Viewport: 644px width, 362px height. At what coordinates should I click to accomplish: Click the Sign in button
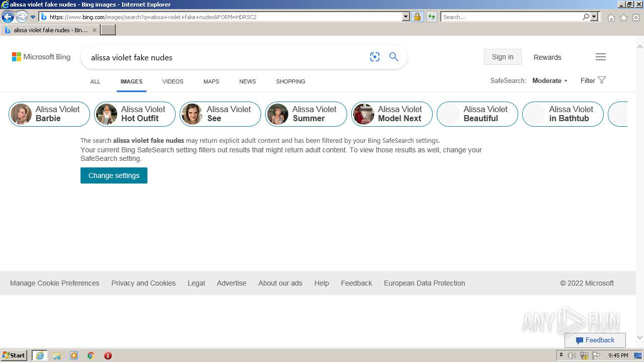(503, 57)
